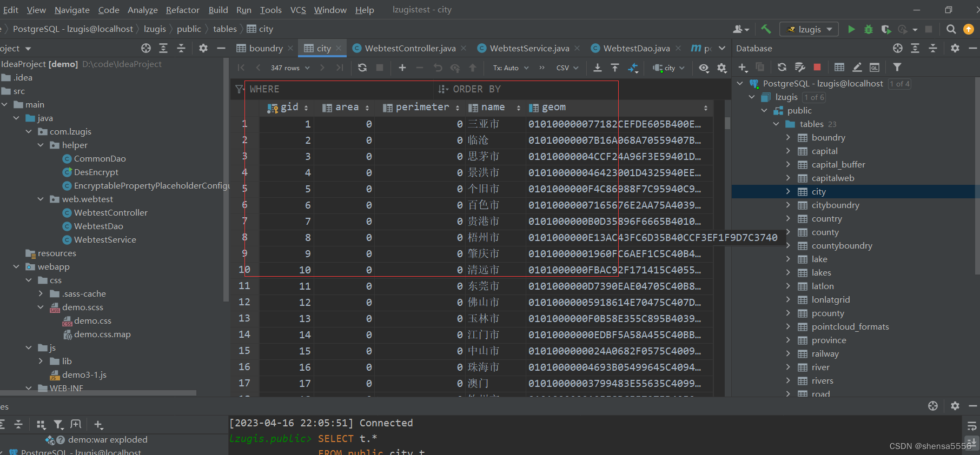Expand the boundry table node
The image size is (980, 455).
[788, 137]
